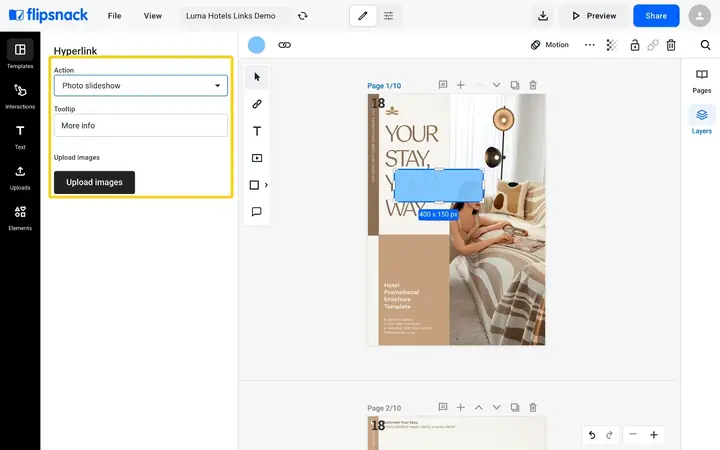The height and width of the screenshot is (450, 720).
Task: Add a page after Page 2/10
Action: pos(461,407)
